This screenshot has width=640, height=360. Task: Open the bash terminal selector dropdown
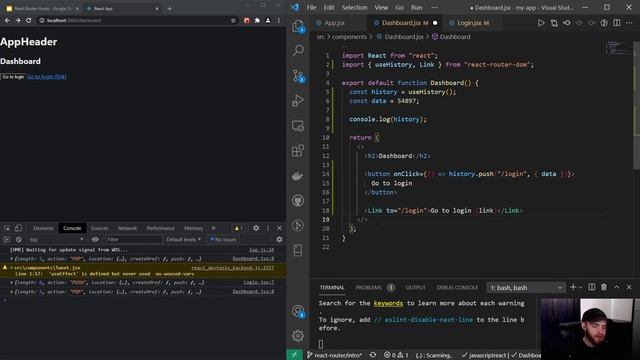(x=527, y=288)
